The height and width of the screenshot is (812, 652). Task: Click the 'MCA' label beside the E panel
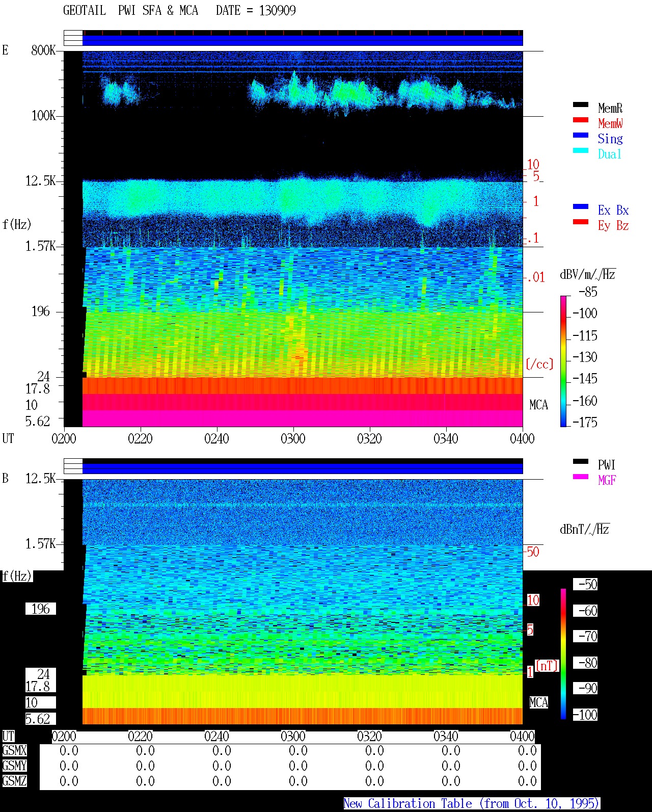pos(538,405)
